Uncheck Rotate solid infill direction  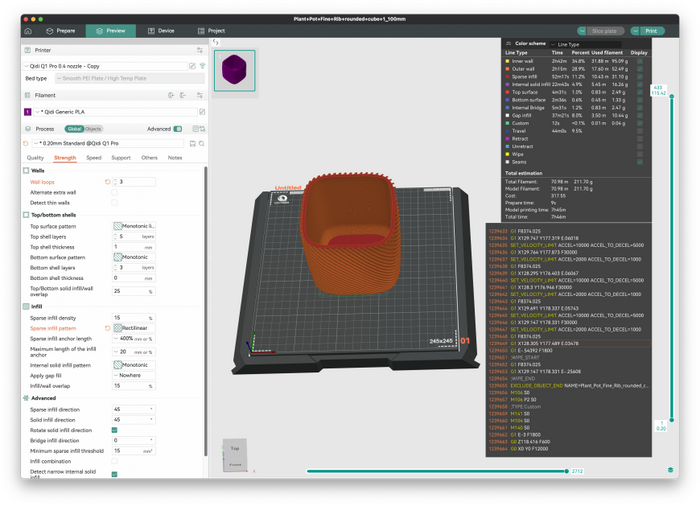pos(114,430)
